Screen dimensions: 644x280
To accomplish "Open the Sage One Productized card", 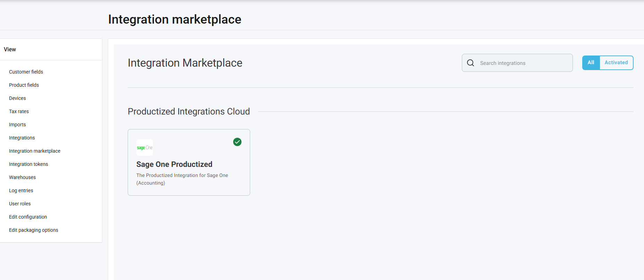I will [189, 164].
